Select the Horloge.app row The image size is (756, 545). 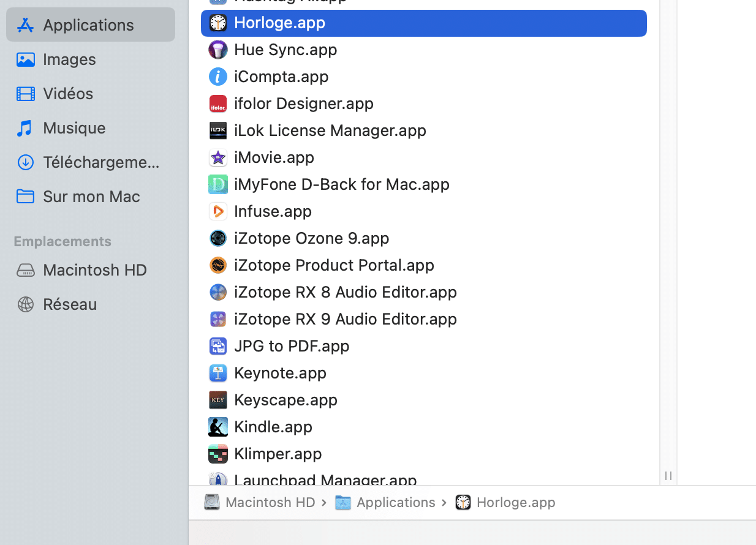pyautogui.click(x=424, y=23)
